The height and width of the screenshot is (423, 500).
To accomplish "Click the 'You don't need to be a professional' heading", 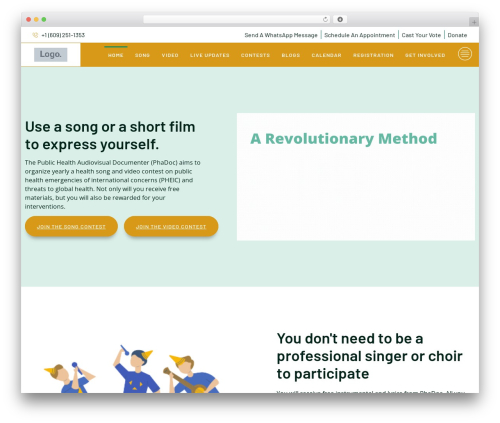I will pos(369,356).
